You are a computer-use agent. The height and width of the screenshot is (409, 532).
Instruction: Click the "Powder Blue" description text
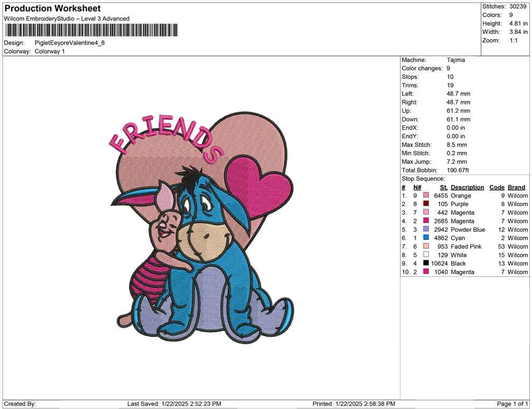pos(468,229)
